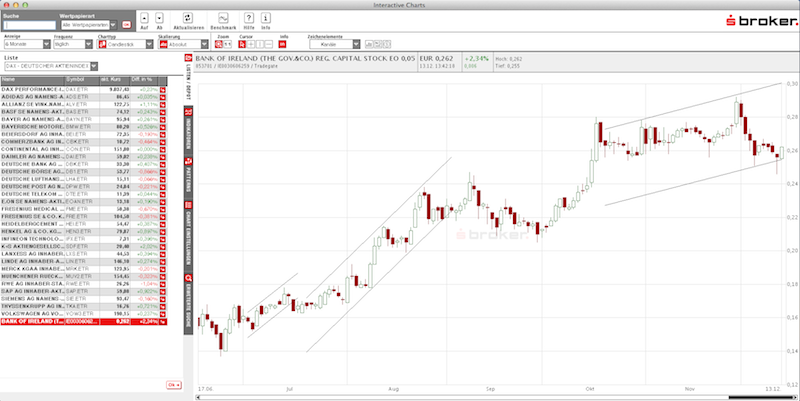Sort list by Diff. in % column header
The height and width of the screenshot is (401, 800).
point(144,81)
